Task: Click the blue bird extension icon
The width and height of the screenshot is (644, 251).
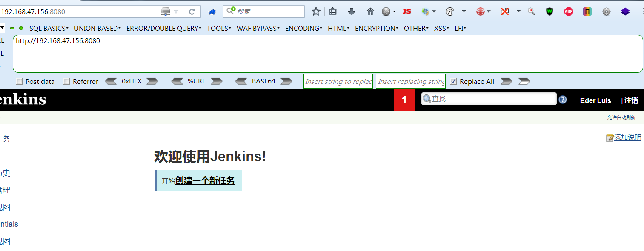Action: coord(212,12)
